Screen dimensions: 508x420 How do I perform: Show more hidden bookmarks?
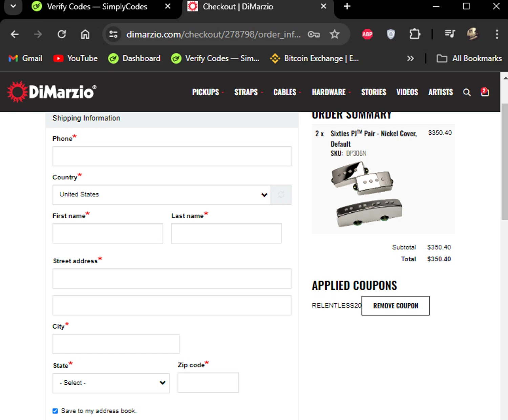click(410, 58)
